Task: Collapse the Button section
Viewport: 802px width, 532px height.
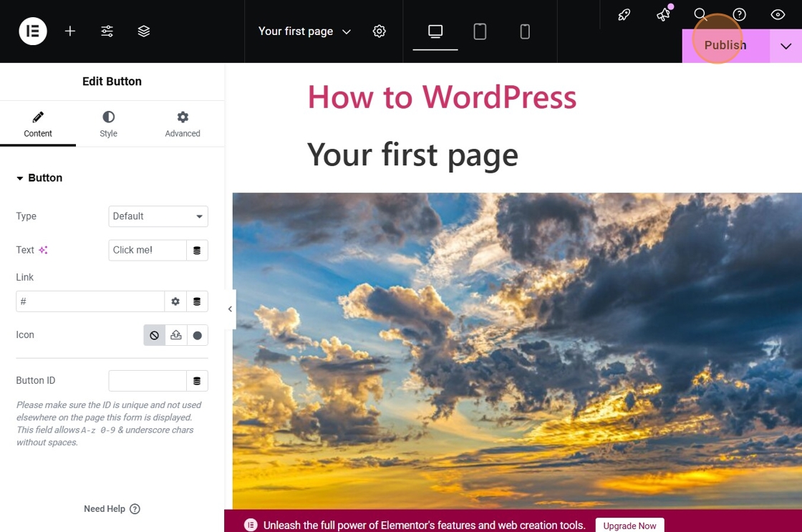Action: click(x=39, y=178)
